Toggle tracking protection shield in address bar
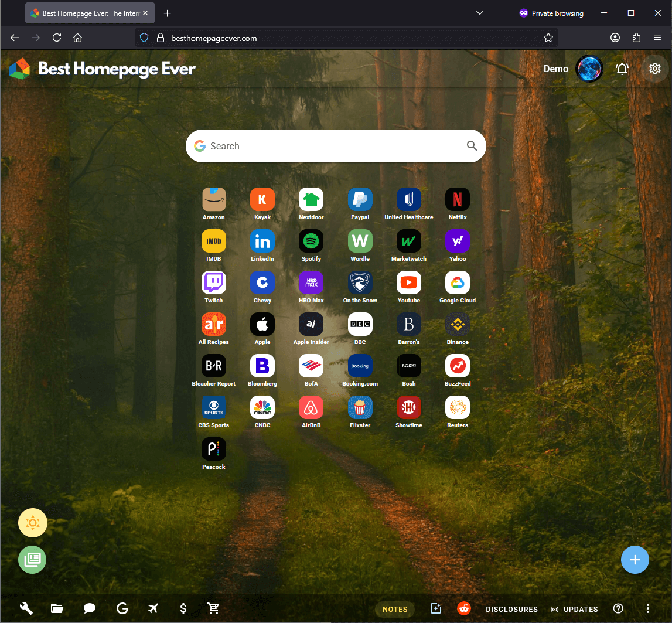The height and width of the screenshot is (623, 672). [144, 38]
